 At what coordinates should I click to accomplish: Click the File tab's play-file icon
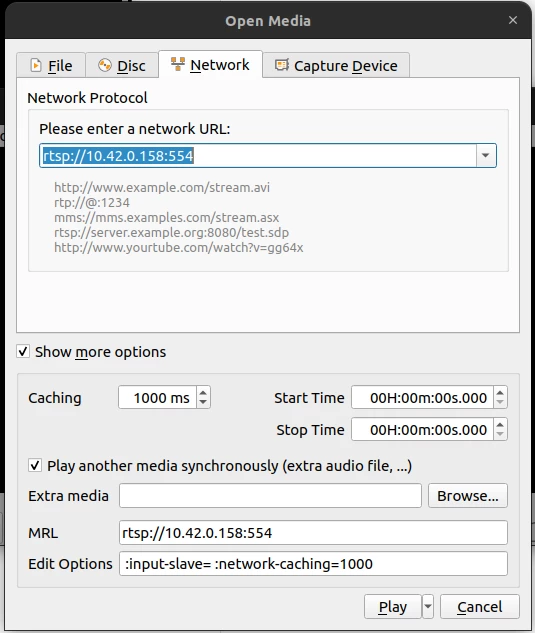[x=36, y=65]
